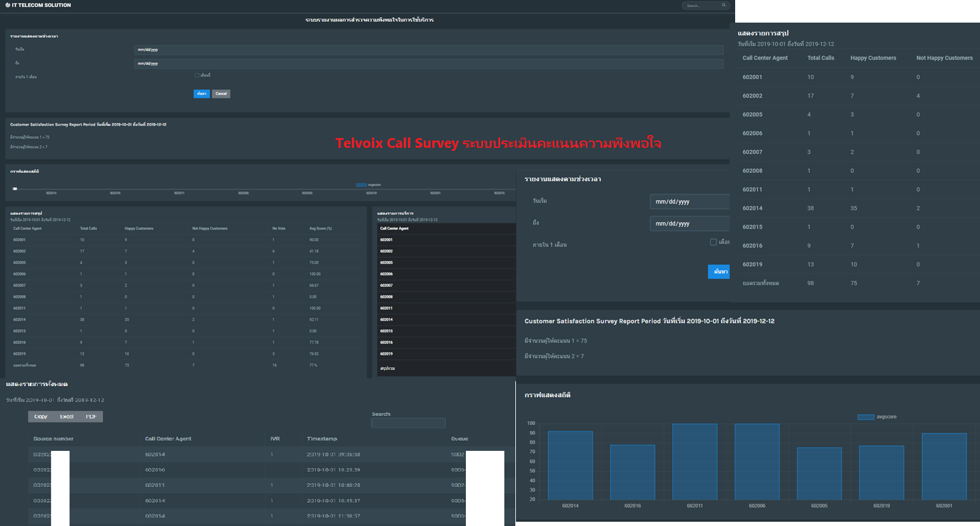The width and height of the screenshot is (980, 526).
Task: Sort by IVR column header
Action: [275, 439]
